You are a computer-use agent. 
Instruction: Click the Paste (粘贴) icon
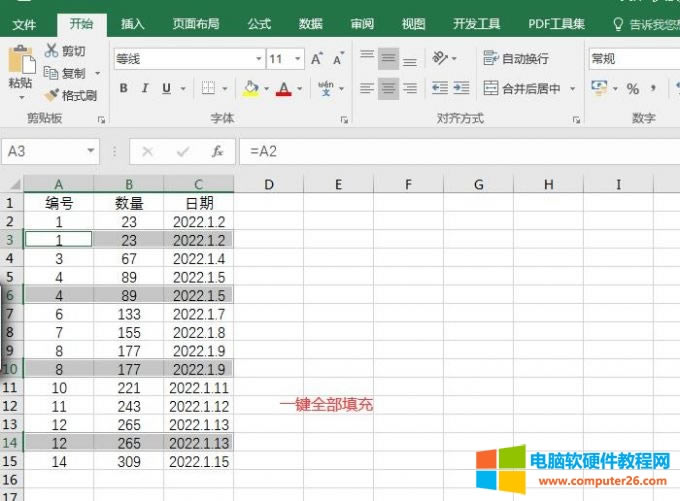point(20,62)
